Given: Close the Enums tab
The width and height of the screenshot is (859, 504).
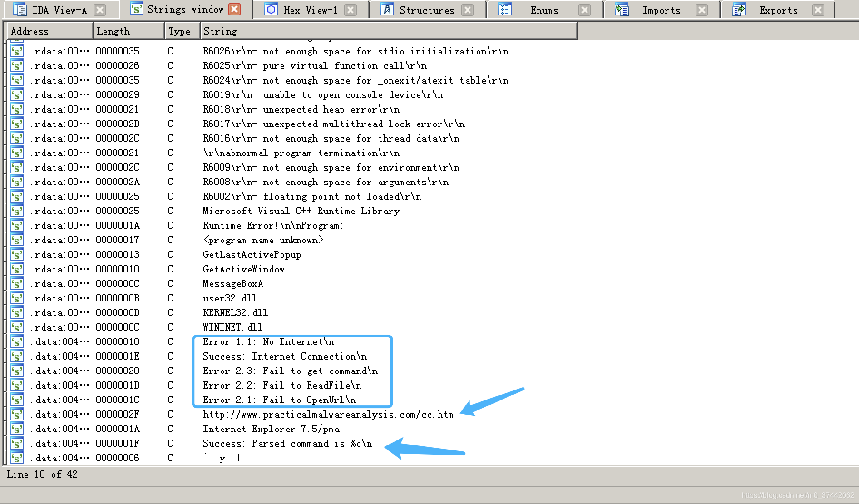Looking at the screenshot, I should 585,10.
